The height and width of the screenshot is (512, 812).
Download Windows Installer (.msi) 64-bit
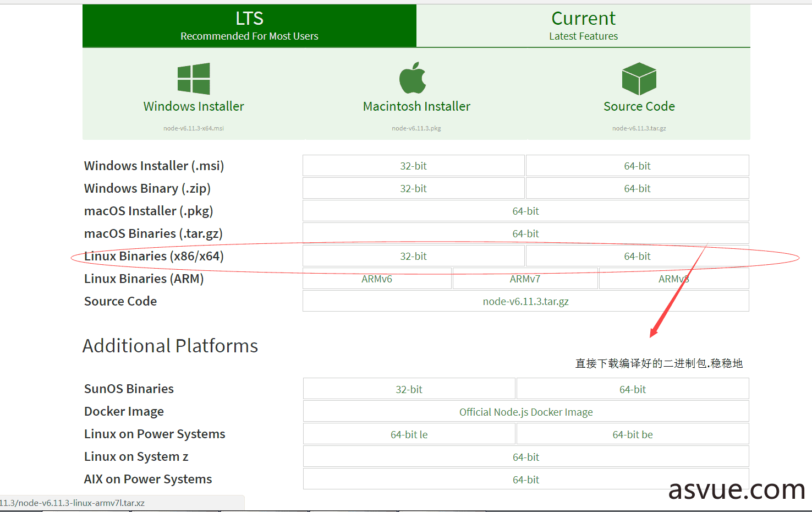point(637,166)
